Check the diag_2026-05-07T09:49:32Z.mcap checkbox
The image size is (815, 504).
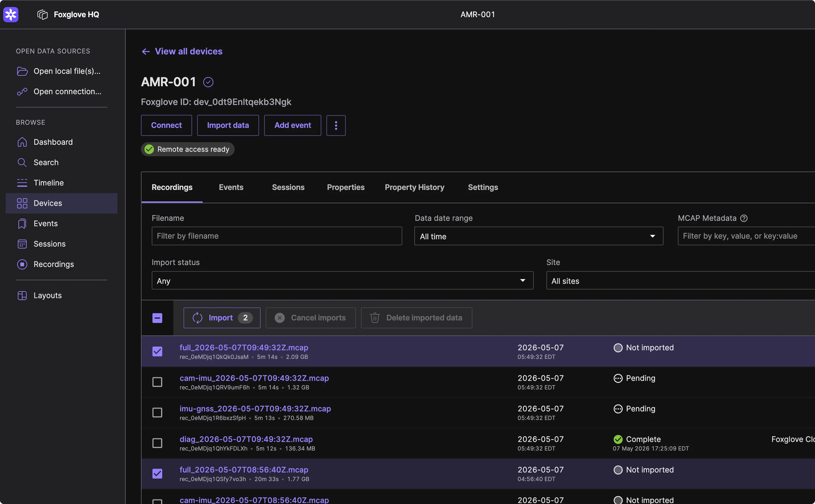tap(157, 443)
